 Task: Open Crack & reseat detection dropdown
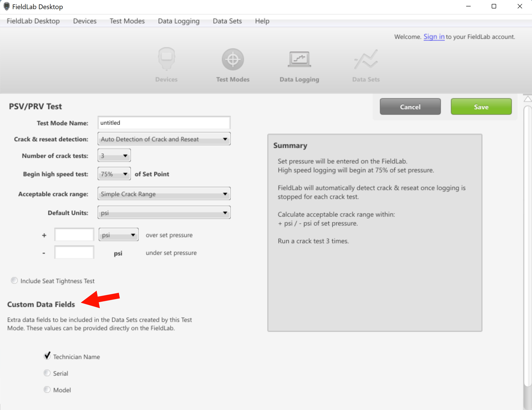click(164, 139)
